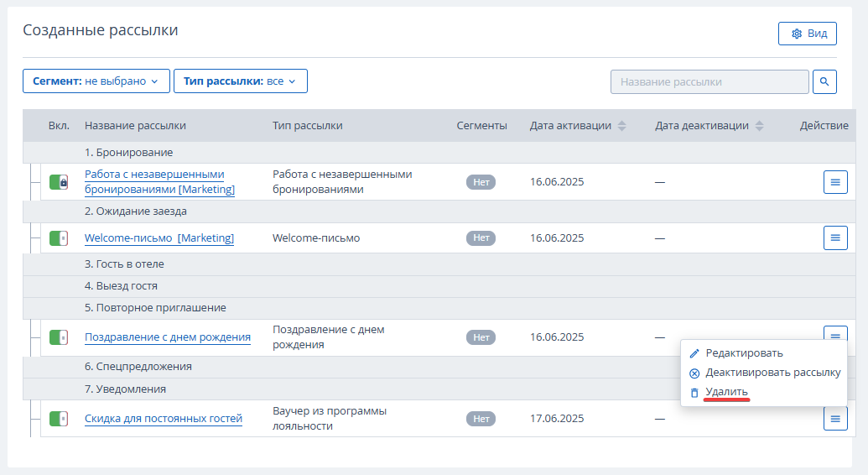
Task: Open action menu for Работа с незавершенными бронированиями
Action: point(835,182)
